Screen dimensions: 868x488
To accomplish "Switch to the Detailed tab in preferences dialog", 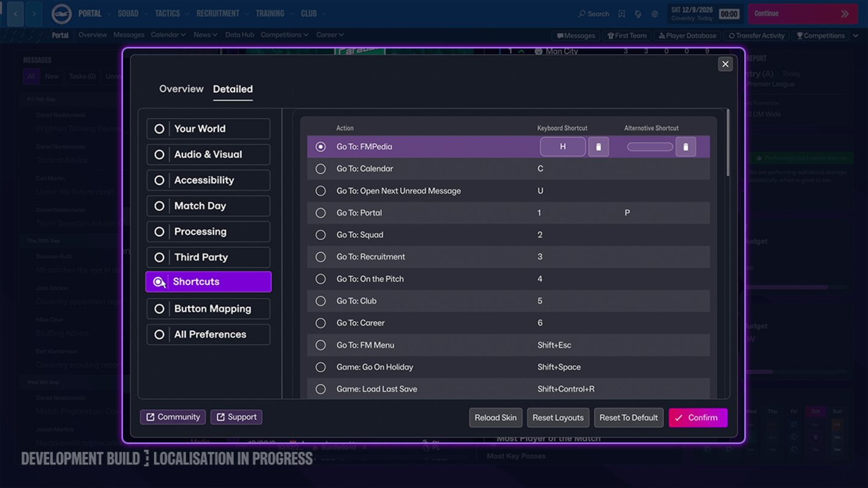I will pyautogui.click(x=233, y=89).
